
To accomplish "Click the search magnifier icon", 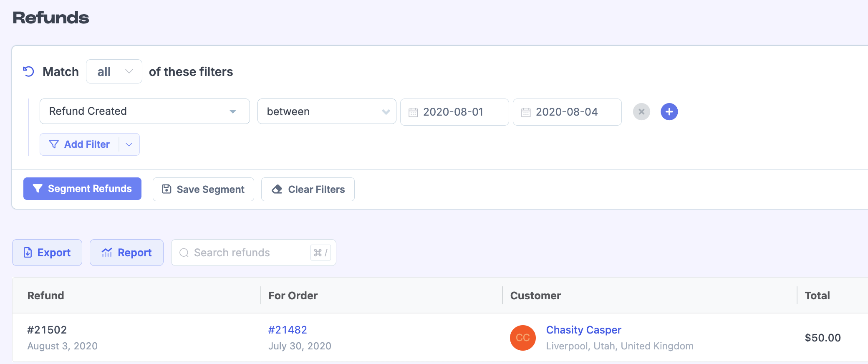I will coord(184,253).
